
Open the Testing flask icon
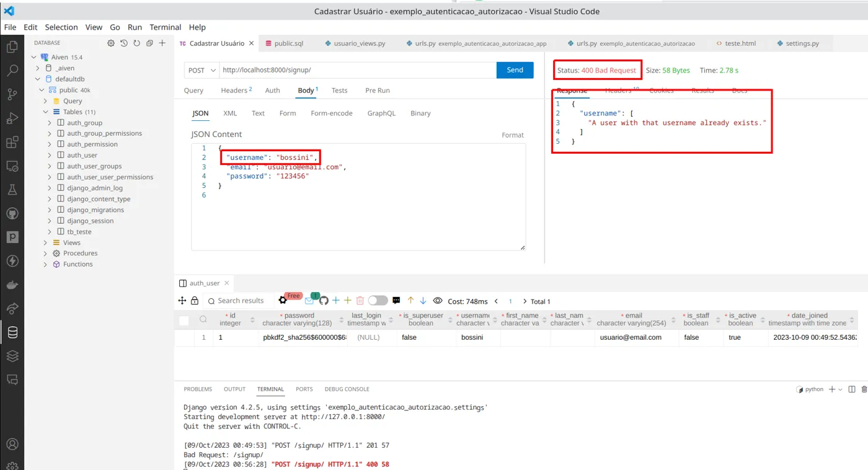point(12,190)
